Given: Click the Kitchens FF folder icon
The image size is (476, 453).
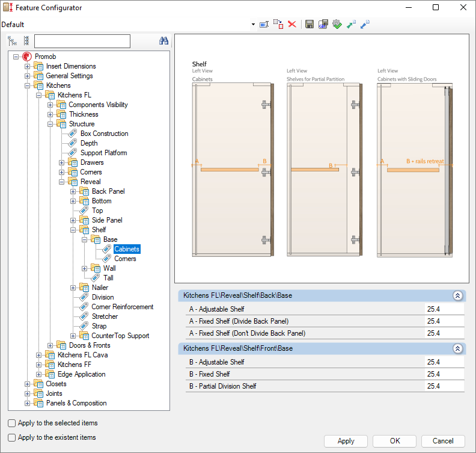Looking at the screenshot, I should tap(50, 365).
